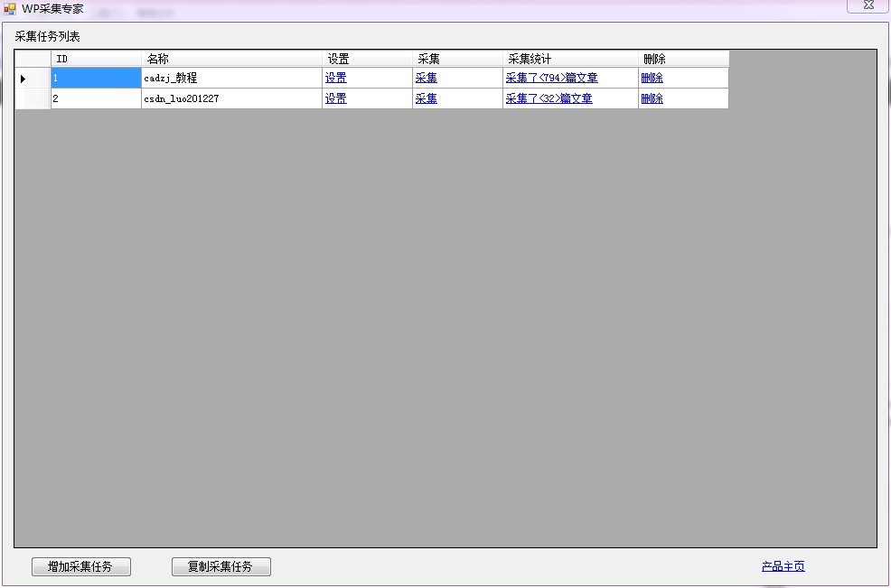Start 采集 for the cadzj_教程 task

pyautogui.click(x=426, y=79)
